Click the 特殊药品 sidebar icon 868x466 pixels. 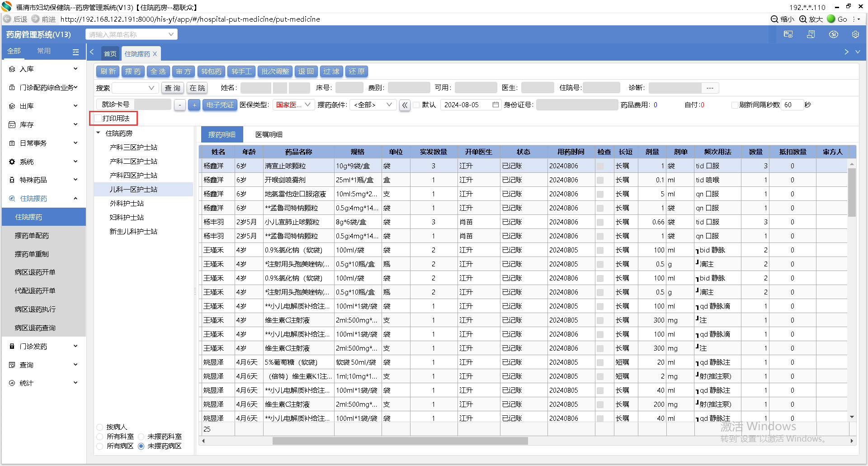tap(12, 180)
